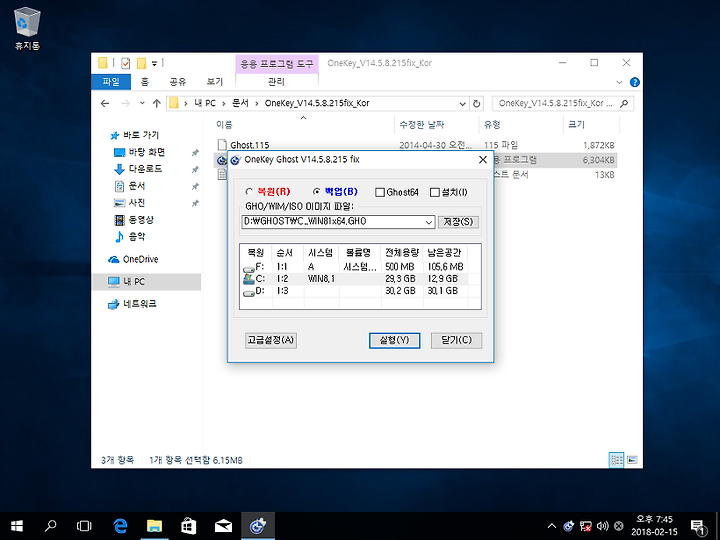Image resolution: width=720 pixels, height=540 pixels.
Task: Open the quick access toolbar customize dropdown
Action: coord(154,63)
